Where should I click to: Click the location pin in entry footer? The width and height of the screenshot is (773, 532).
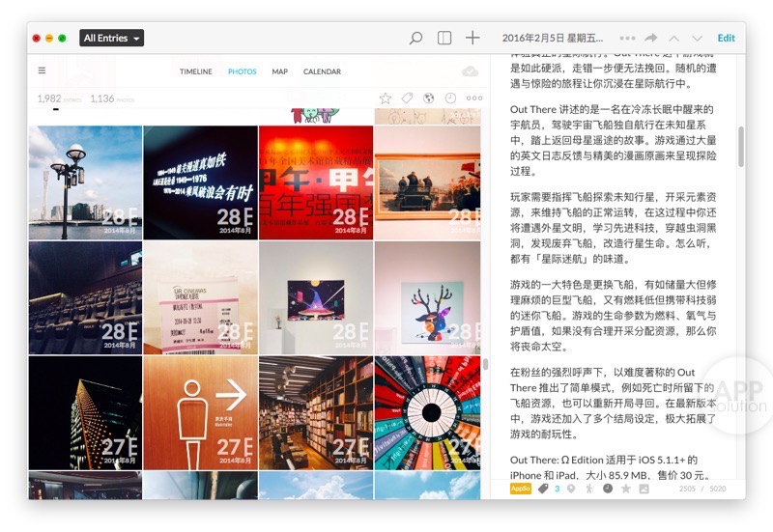pos(571,489)
